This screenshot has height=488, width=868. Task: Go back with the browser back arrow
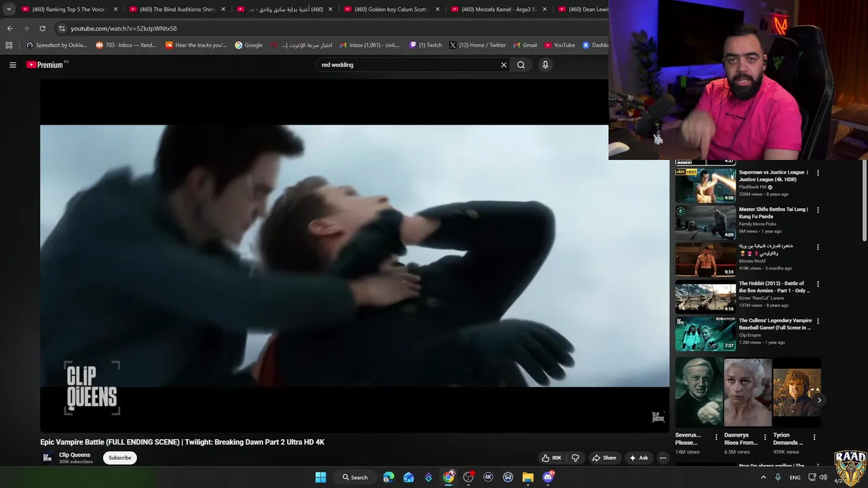pyautogui.click(x=9, y=28)
